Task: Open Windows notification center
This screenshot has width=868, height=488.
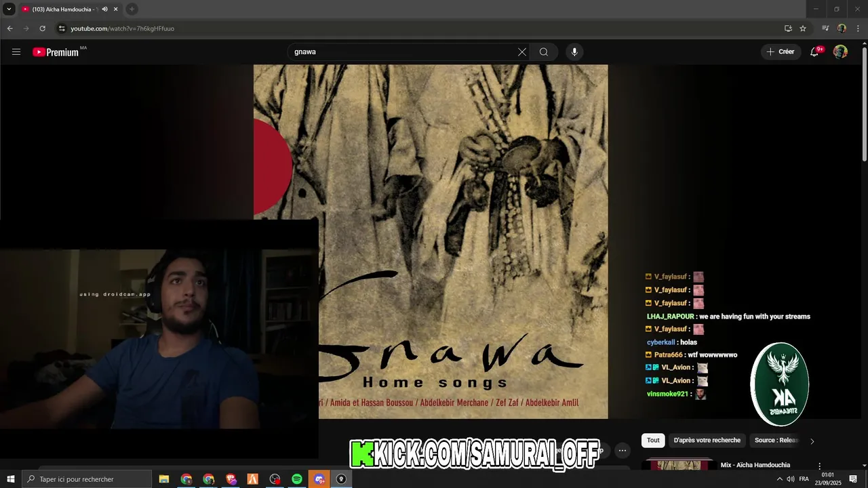Action: pyautogui.click(x=853, y=479)
